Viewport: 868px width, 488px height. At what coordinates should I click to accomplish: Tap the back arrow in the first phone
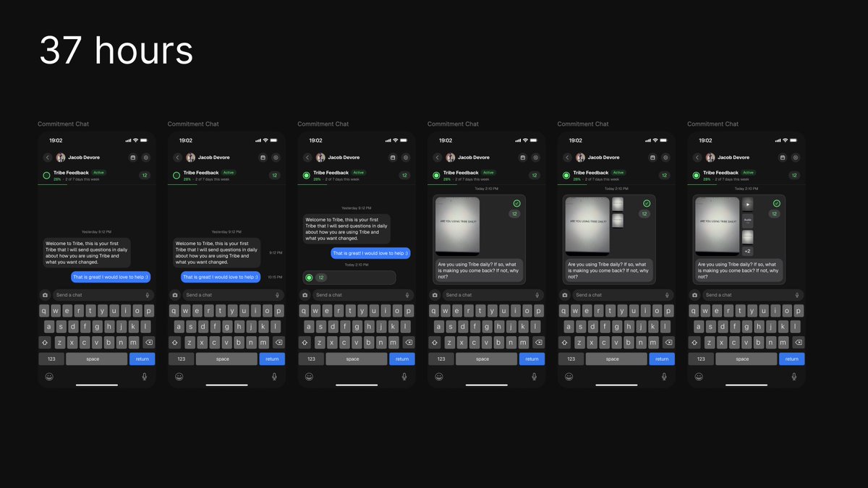click(x=48, y=157)
